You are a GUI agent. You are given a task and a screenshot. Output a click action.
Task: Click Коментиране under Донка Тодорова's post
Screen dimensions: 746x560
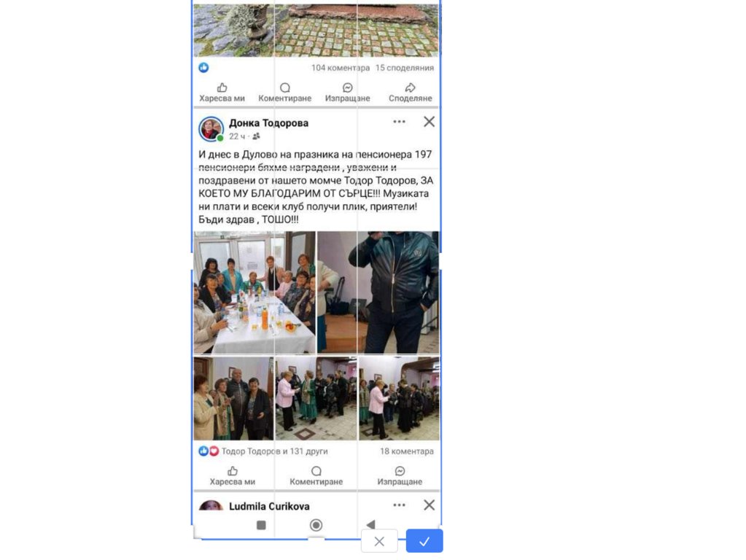316,476
